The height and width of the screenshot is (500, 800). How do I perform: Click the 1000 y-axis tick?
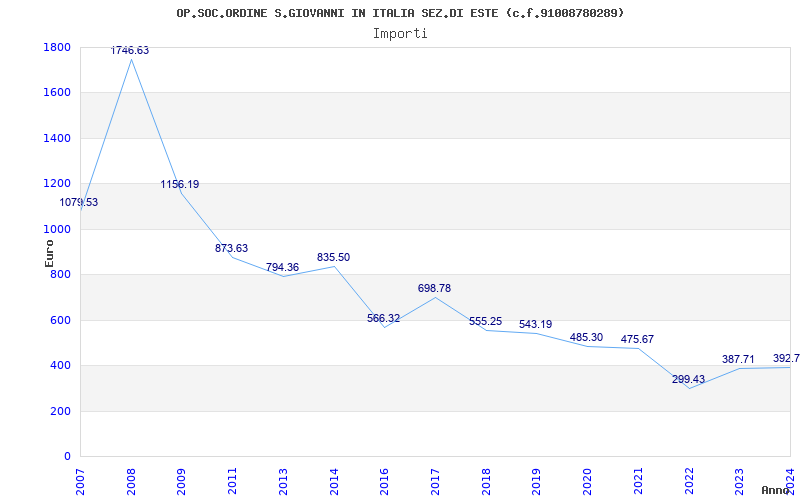click(x=57, y=229)
